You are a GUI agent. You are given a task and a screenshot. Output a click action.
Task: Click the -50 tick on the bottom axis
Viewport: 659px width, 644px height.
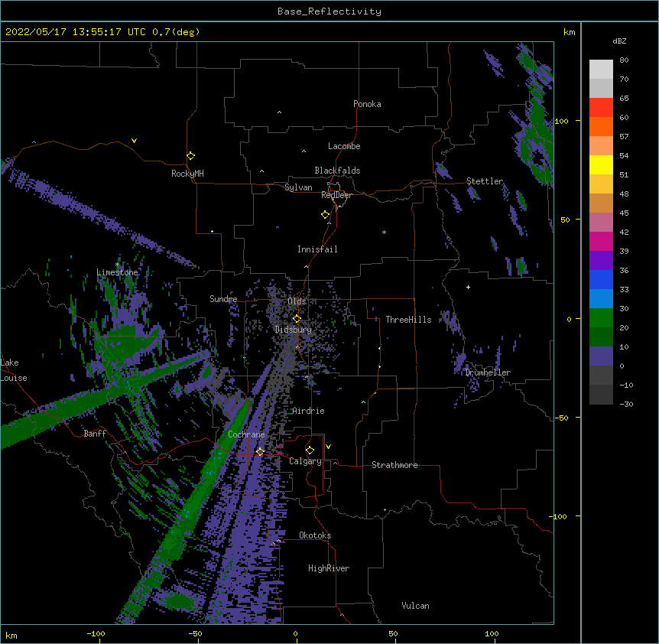click(x=195, y=634)
